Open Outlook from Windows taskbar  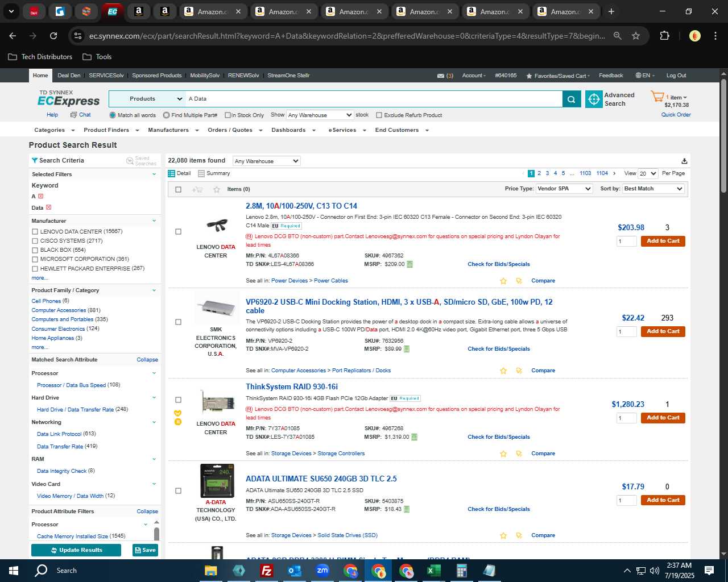[295, 571]
